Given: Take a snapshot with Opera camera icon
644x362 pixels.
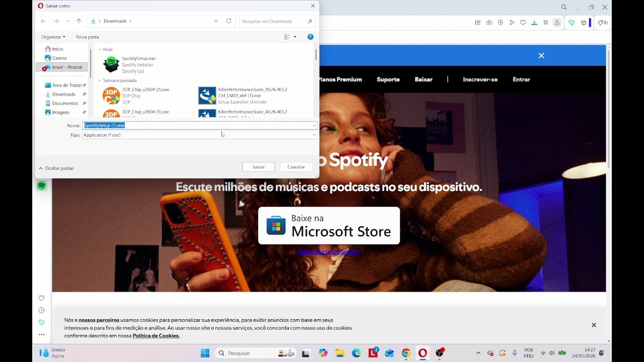Looking at the screenshot, I should (x=489, y=23).
